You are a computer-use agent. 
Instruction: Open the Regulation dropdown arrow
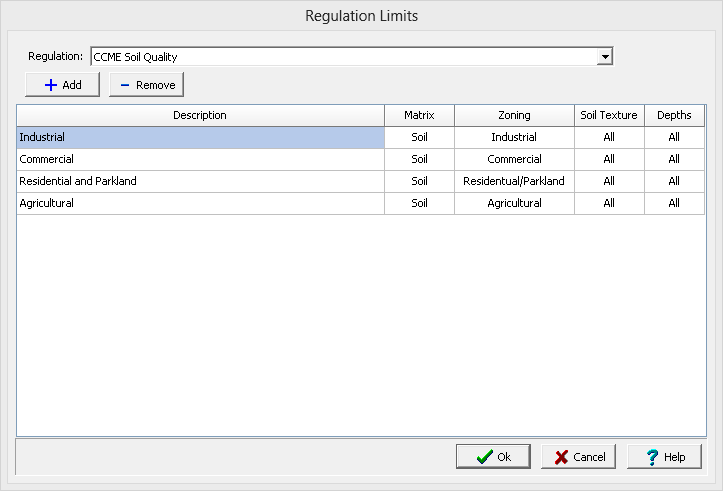click(604, 57)
